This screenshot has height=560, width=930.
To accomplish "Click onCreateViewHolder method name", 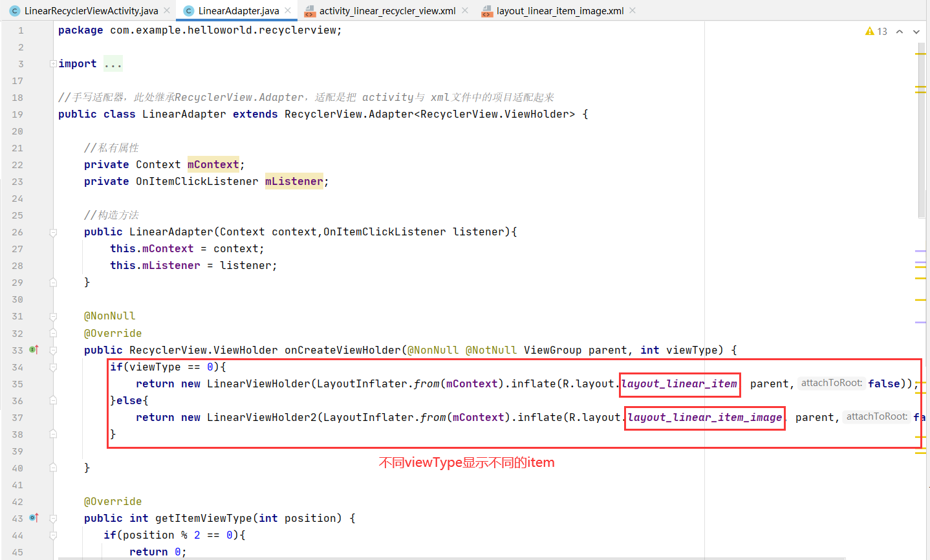I will 343,350.
